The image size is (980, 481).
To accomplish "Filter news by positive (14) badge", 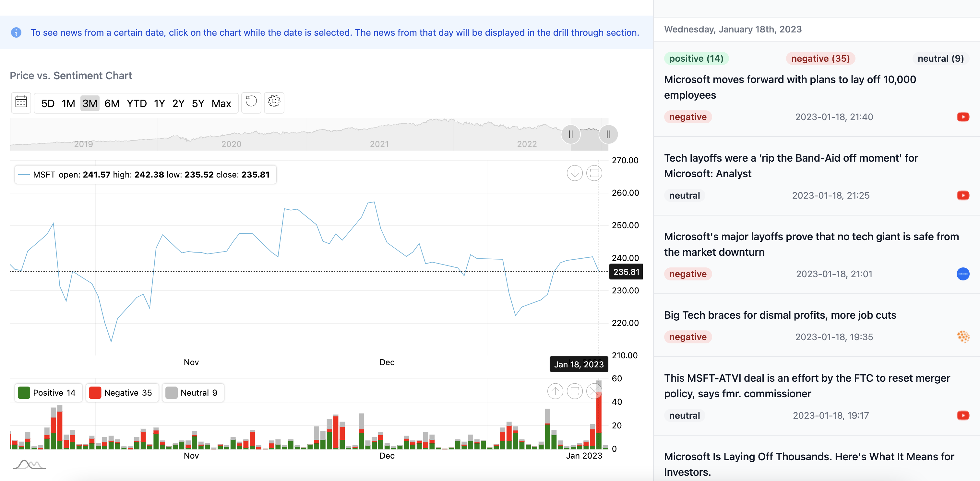I will click(x=696, y=59).
